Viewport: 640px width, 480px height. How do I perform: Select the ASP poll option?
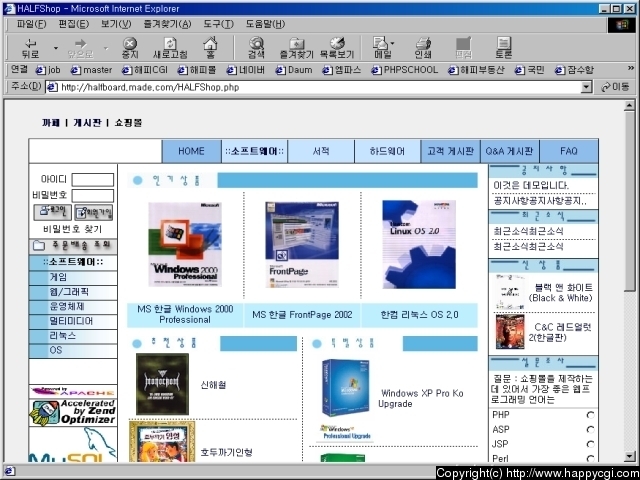(590, 429)
